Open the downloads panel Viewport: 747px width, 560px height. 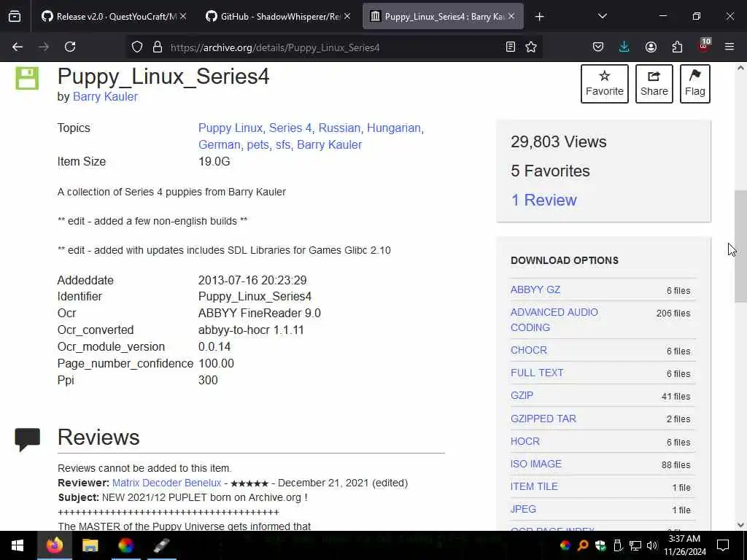click(x=624, y=47)
